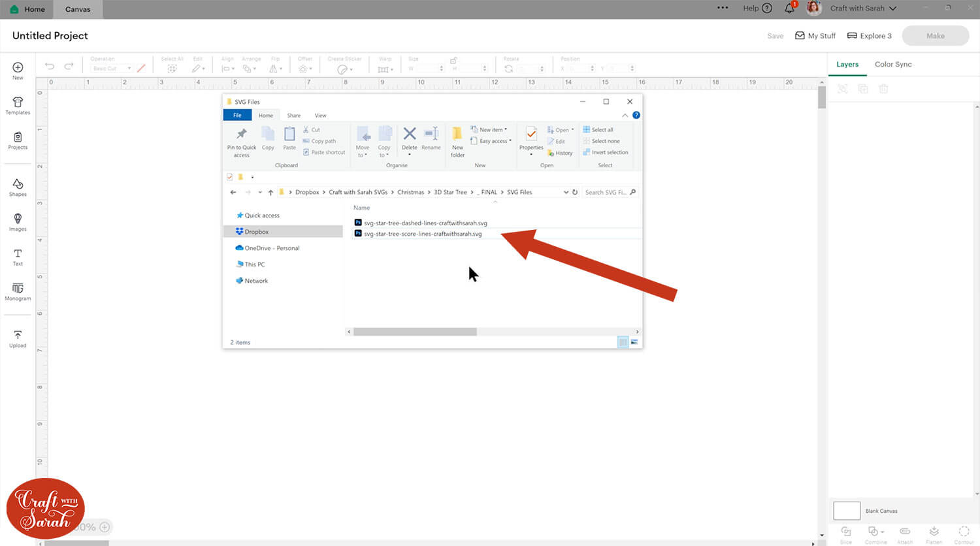Switch to large icons view toggle
980x546 pixels.
point(634,342)
